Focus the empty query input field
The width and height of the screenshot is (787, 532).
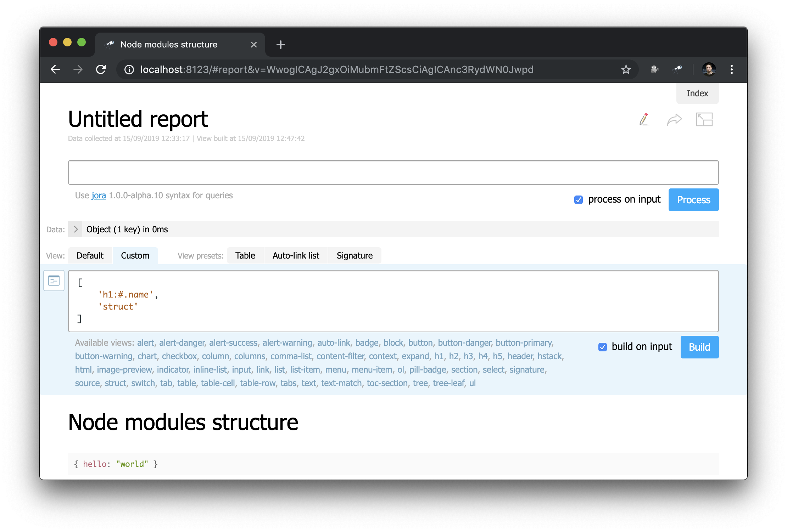coord(393,172)
